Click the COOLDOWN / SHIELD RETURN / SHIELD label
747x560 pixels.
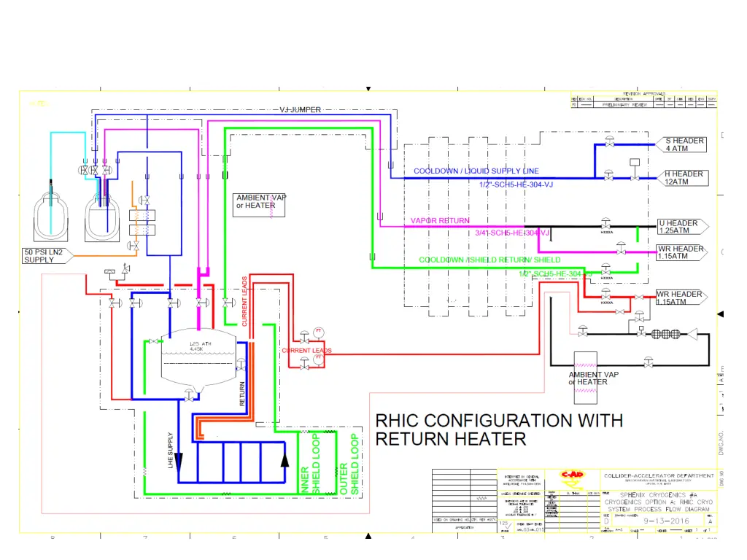[489, 260]
